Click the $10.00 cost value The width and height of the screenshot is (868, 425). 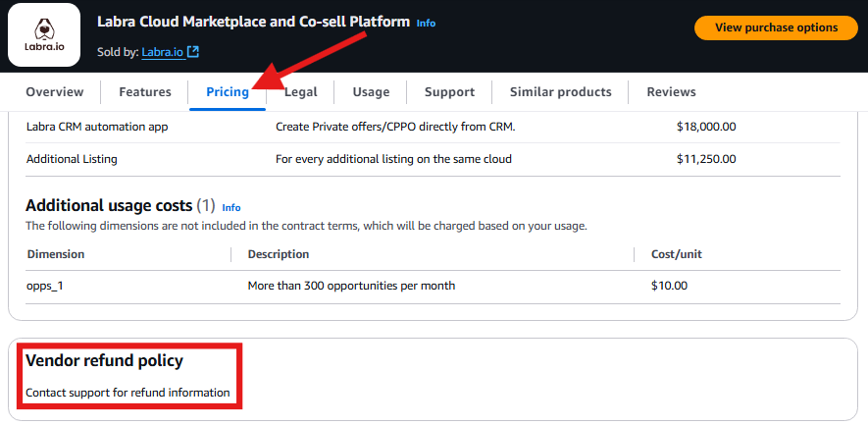tap(669, 287)
